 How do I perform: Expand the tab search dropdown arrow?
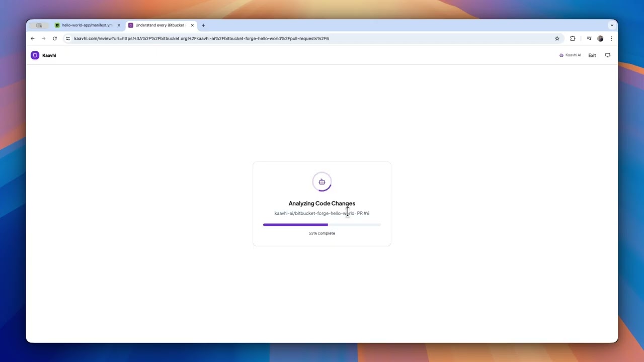(x=612, y=25)
